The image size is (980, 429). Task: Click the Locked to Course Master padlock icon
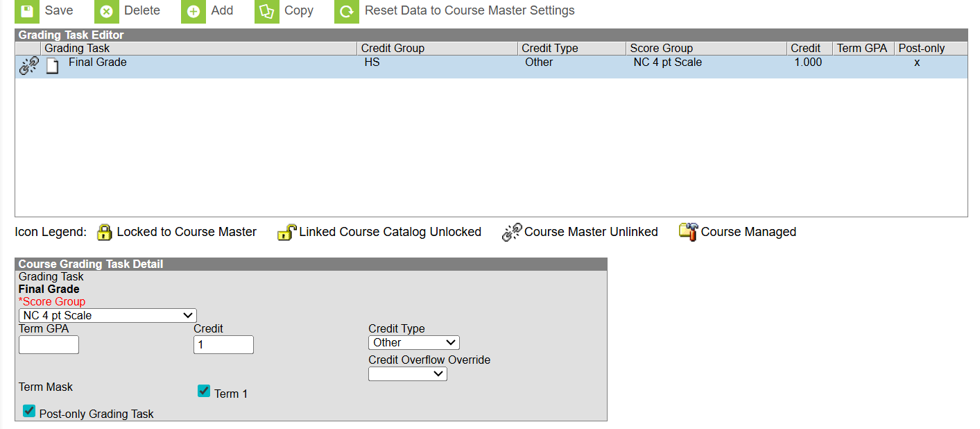tap(105, 231)
